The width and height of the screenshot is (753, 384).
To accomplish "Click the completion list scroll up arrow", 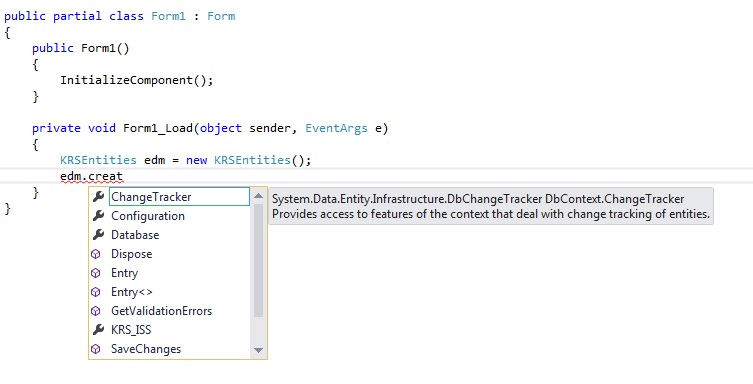I will (258, 196).
